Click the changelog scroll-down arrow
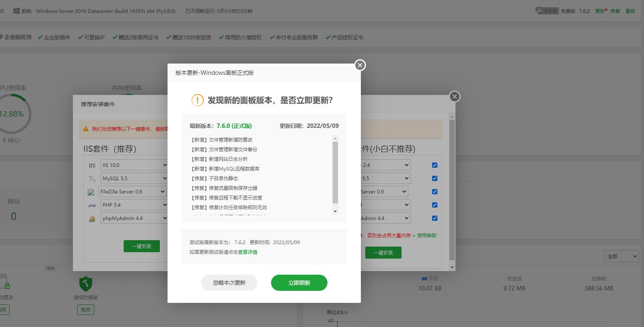Image resolution: width=644 pixels, height=327 pixels. point(335,212)
